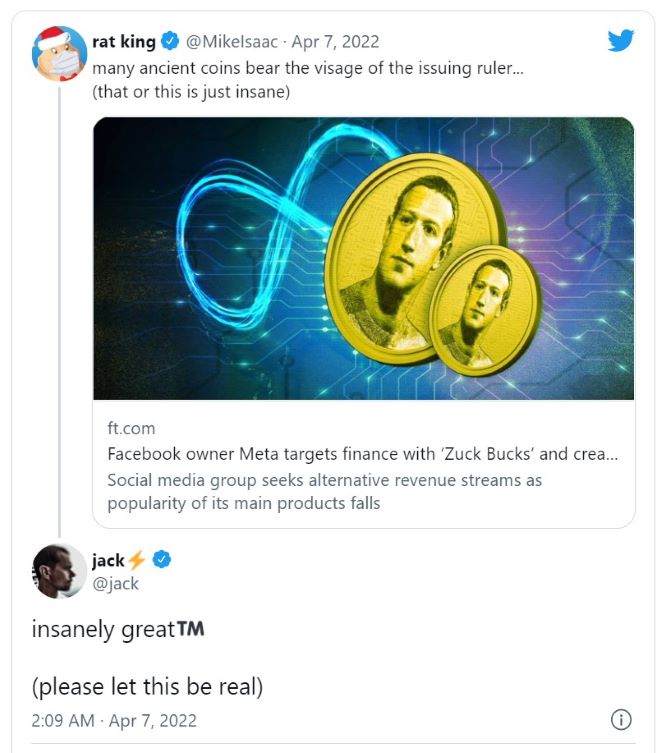
Task: Open the tweet info icon
Action: pos(620,720)
